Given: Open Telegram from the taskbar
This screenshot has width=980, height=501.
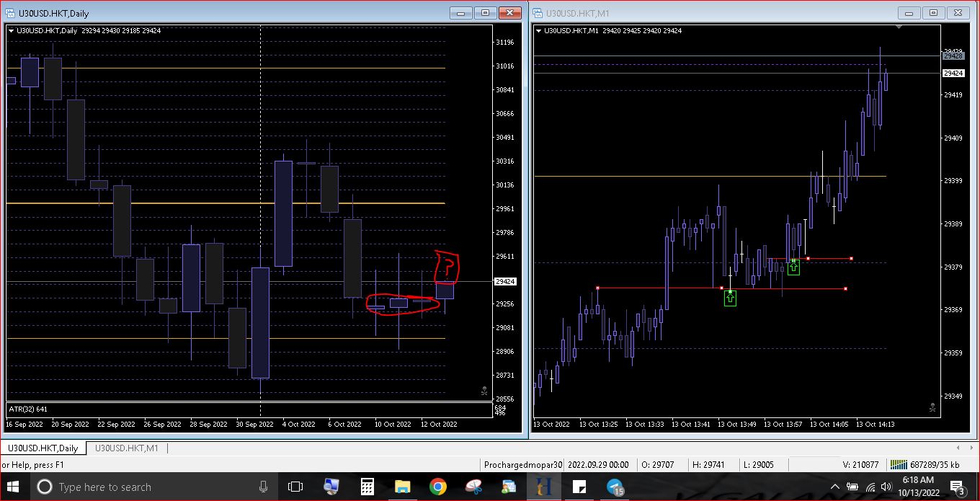Looking at the screenshot, I should 615,487.
